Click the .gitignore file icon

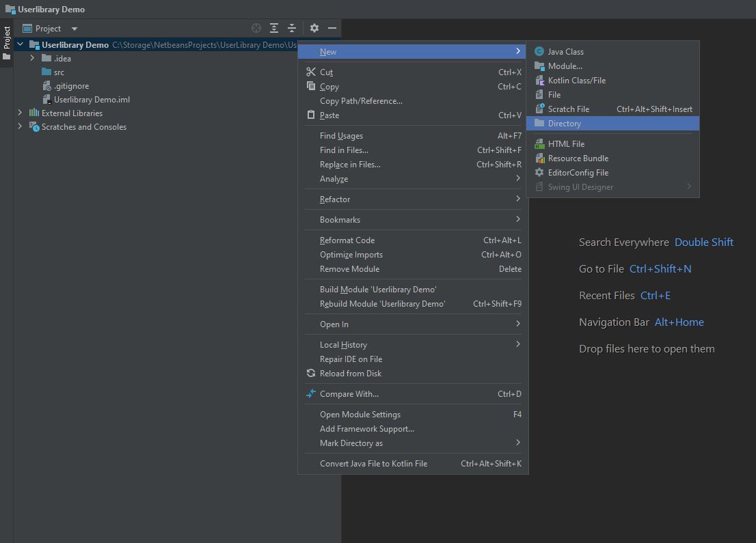(x=46, y=86)
